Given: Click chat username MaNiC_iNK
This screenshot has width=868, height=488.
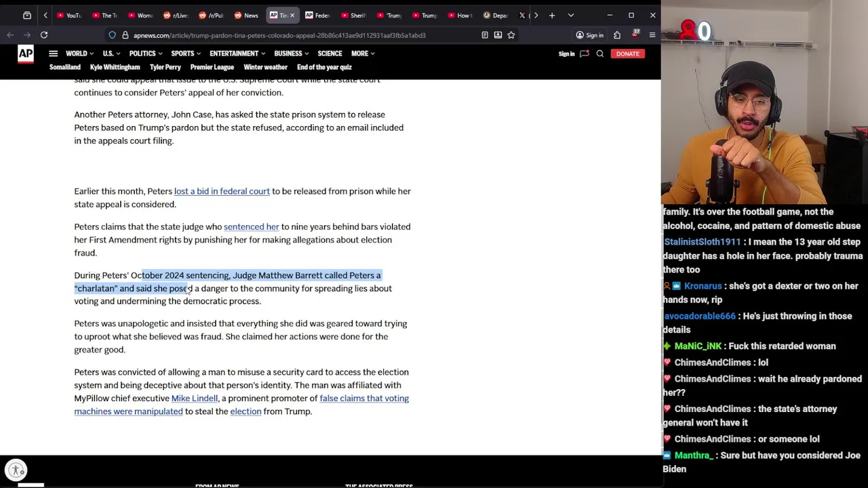Looking at the screenshot, I should tap(698, 346).
